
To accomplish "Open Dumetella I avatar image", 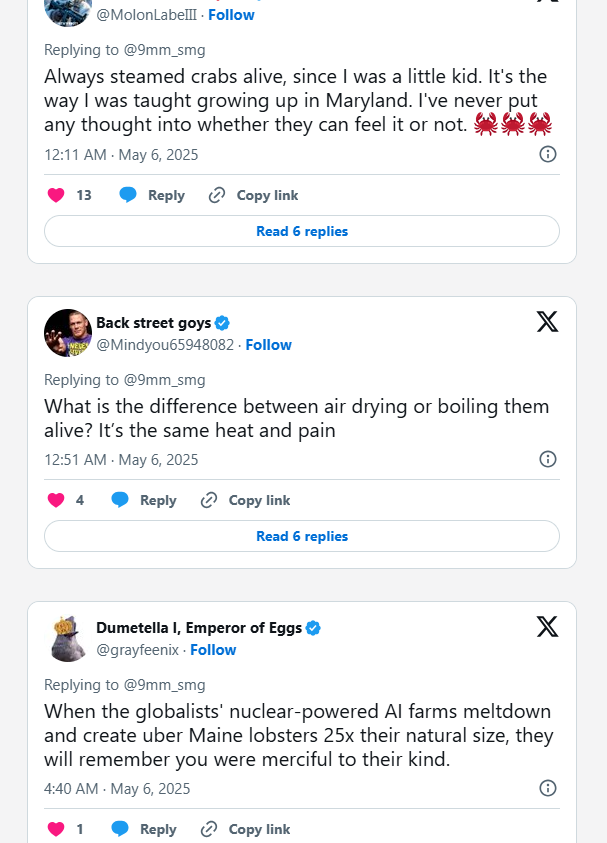I will [68, 638].
